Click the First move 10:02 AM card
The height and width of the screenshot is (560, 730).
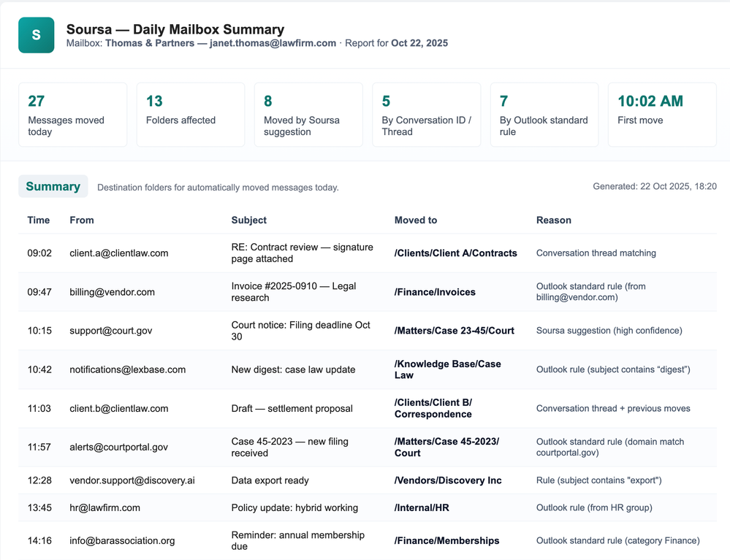click(662, 115)
